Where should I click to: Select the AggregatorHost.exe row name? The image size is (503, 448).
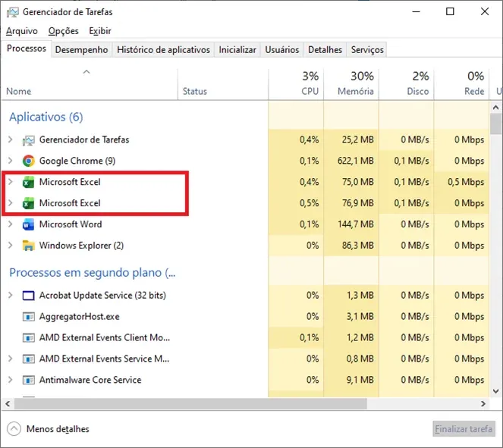click(x=79, y=317)
